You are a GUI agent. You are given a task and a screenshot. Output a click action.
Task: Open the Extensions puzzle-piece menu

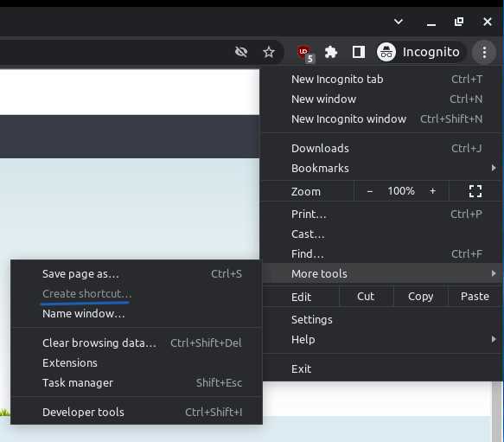coord(331,52)
